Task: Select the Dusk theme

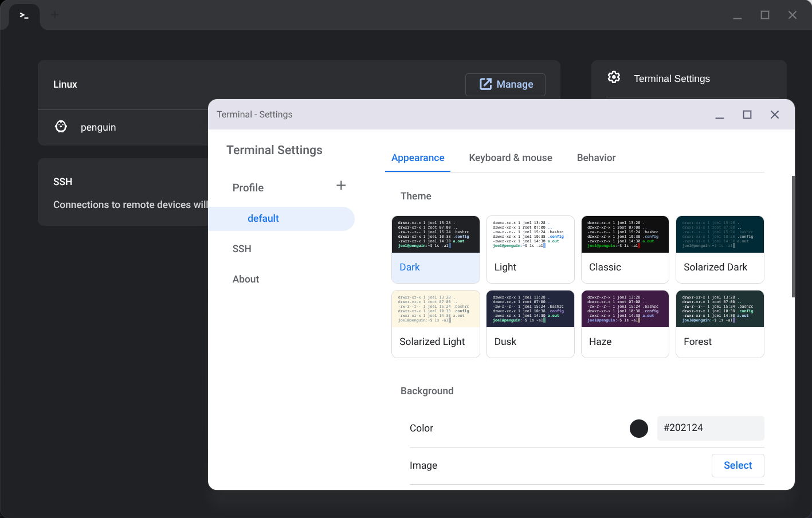Action: point(530,324)
